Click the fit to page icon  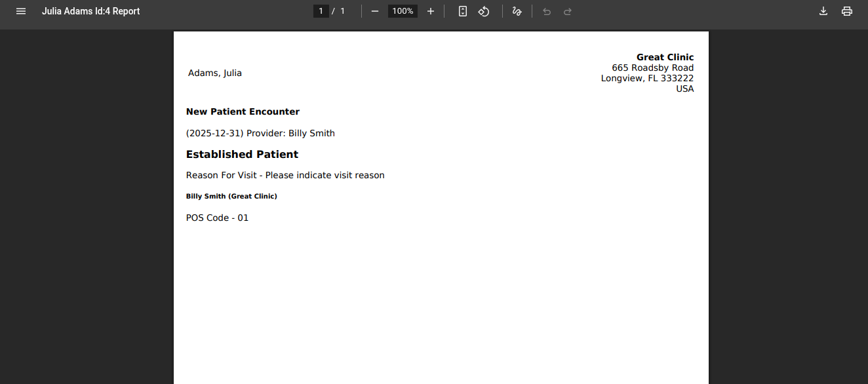[x=463, y=11]
